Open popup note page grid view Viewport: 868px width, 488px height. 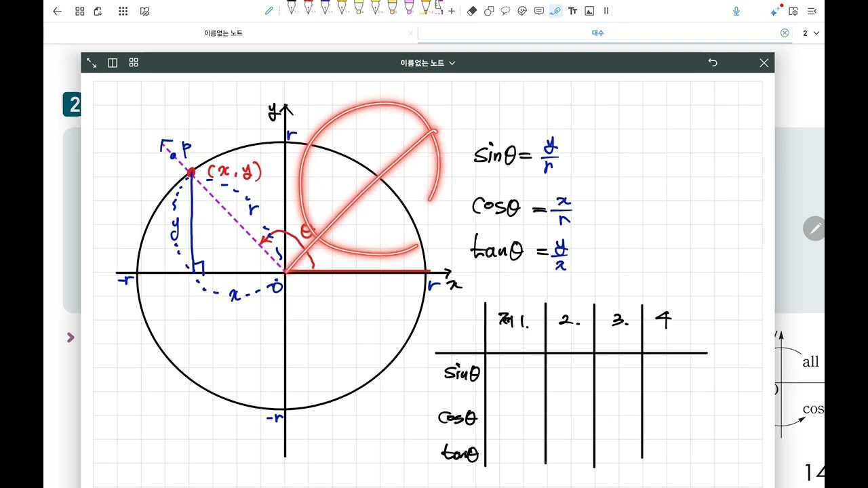click(x=134, y=62)
